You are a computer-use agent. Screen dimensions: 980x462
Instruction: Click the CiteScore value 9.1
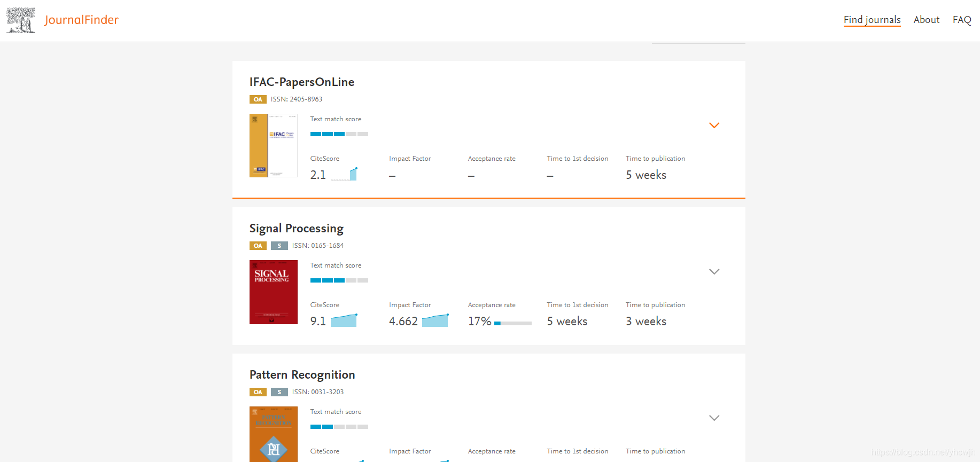coord(318,322)
